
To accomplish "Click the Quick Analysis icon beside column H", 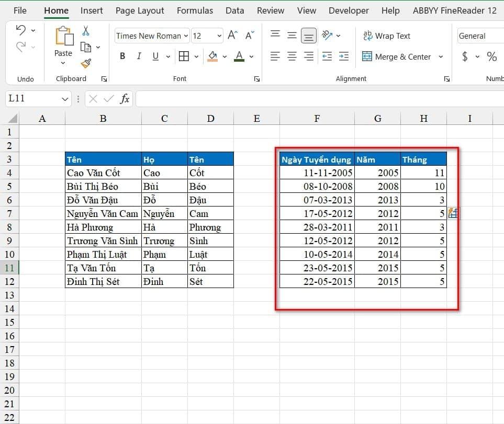I will 453,213.
